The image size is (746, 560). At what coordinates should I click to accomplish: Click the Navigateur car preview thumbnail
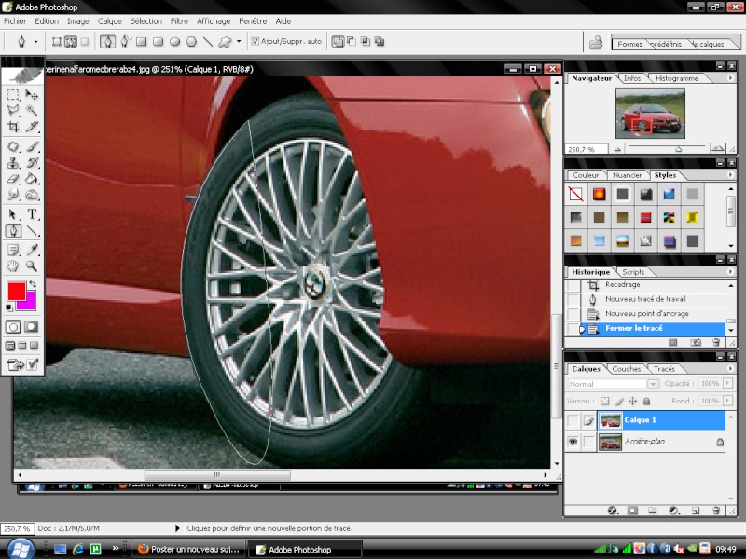pyautogui.click(x=650, y=113)
